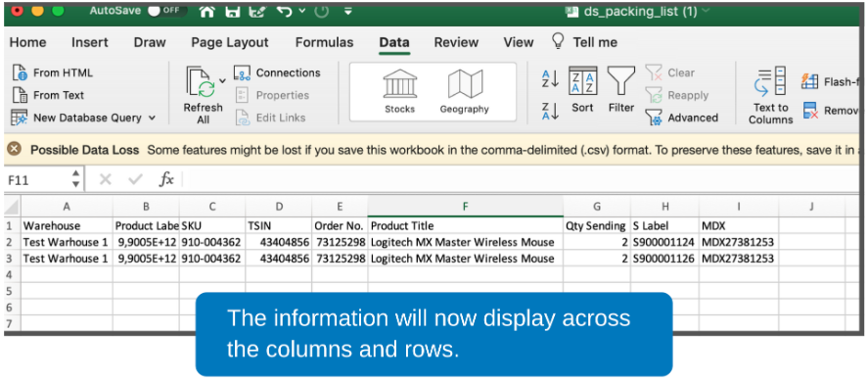The width and height of the screenshot is (868, 382).
Task: Click the Name Box stepper arrows
Action: (x=75, y=179)
